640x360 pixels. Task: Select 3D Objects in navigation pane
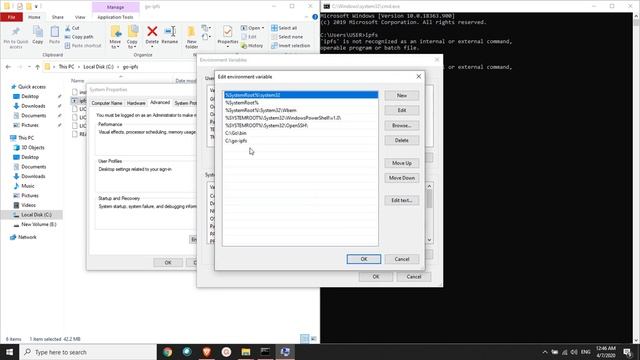(x=33, y=147)
